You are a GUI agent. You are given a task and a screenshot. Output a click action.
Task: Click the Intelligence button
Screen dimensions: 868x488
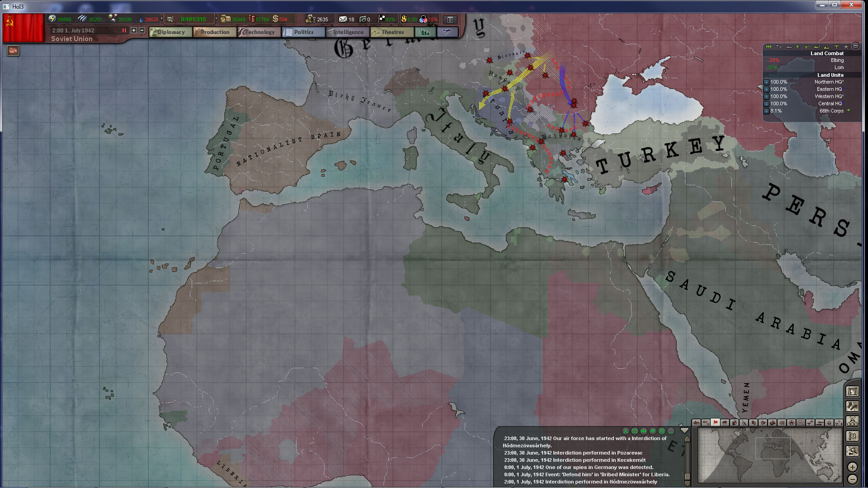coord(348,32)
